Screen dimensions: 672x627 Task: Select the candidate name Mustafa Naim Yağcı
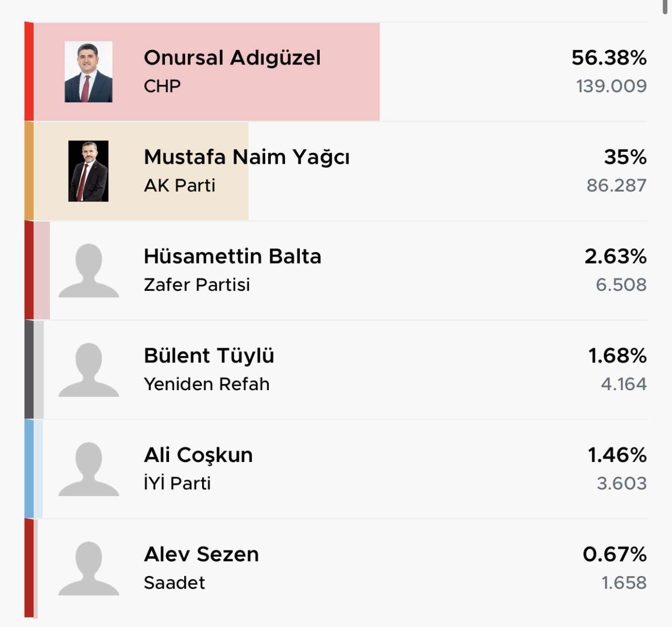pyautogui.click(x=247, y=157)
